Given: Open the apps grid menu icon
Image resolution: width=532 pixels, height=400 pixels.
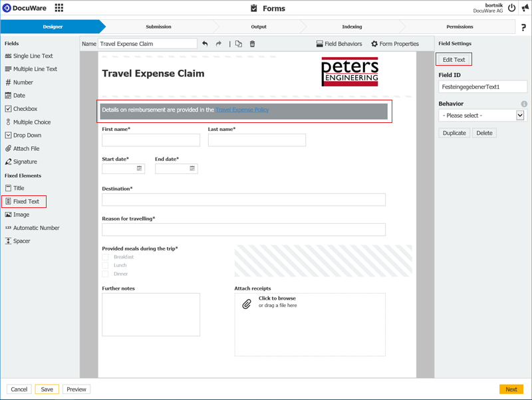Looking at the screenshot, I should [59, 8].
